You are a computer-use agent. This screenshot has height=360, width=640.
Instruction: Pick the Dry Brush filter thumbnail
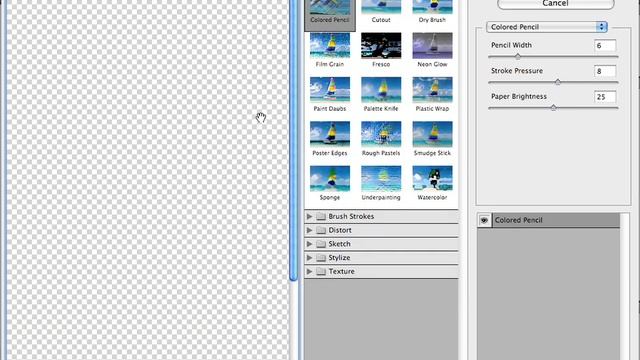(x=432, y=7)
